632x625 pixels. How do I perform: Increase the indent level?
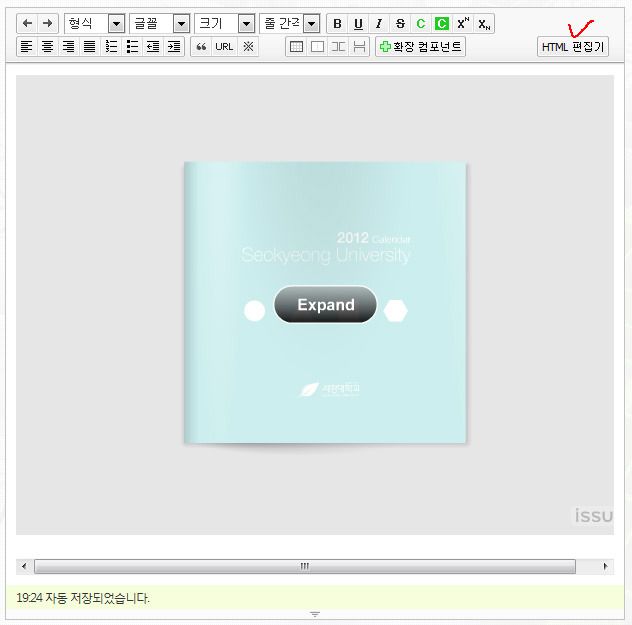(x=174, y=47)
